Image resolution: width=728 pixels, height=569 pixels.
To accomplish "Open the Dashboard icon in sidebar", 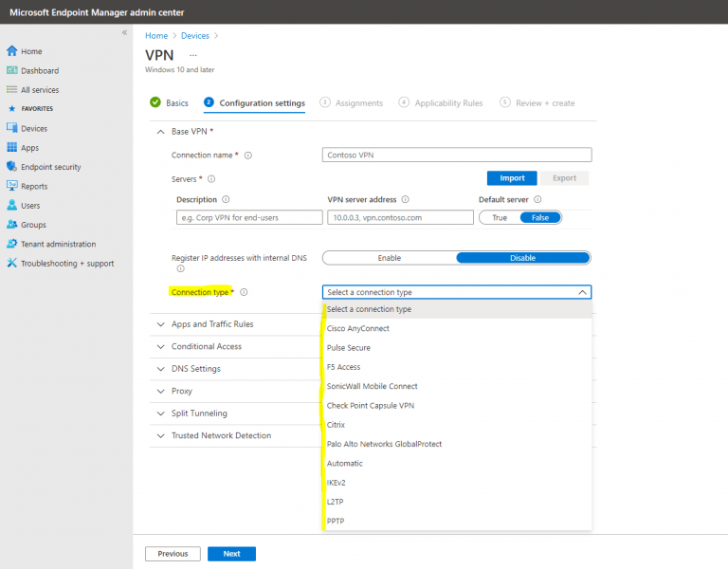I will [12, 70].
